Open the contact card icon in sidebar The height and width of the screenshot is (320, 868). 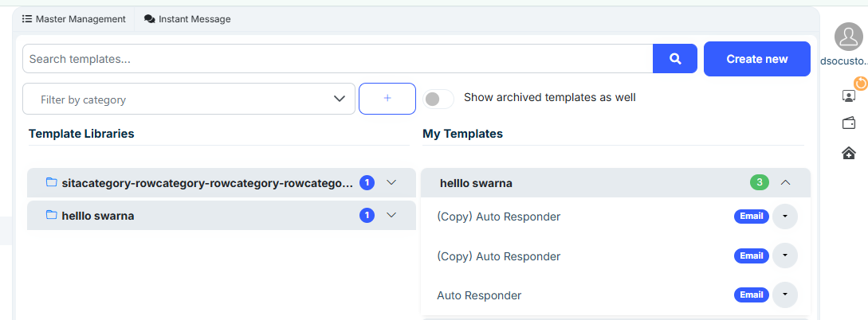[849, 96]
